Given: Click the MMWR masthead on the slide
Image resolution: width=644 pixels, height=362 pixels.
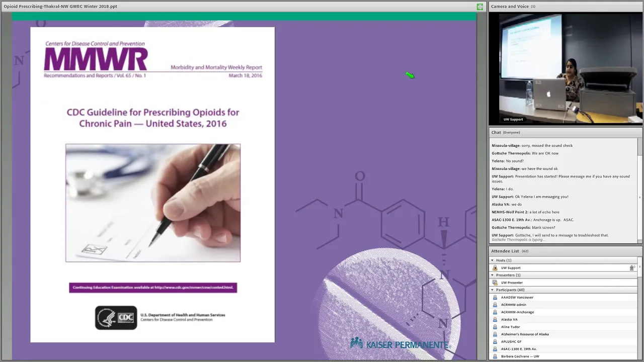Looking at the screenshot, I should 96,60.
